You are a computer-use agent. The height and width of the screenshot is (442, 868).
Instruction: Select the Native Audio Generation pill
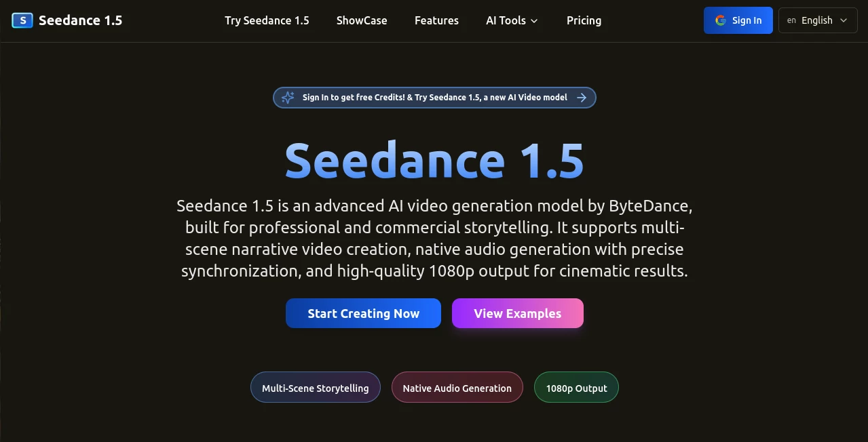tap(457, 387)
